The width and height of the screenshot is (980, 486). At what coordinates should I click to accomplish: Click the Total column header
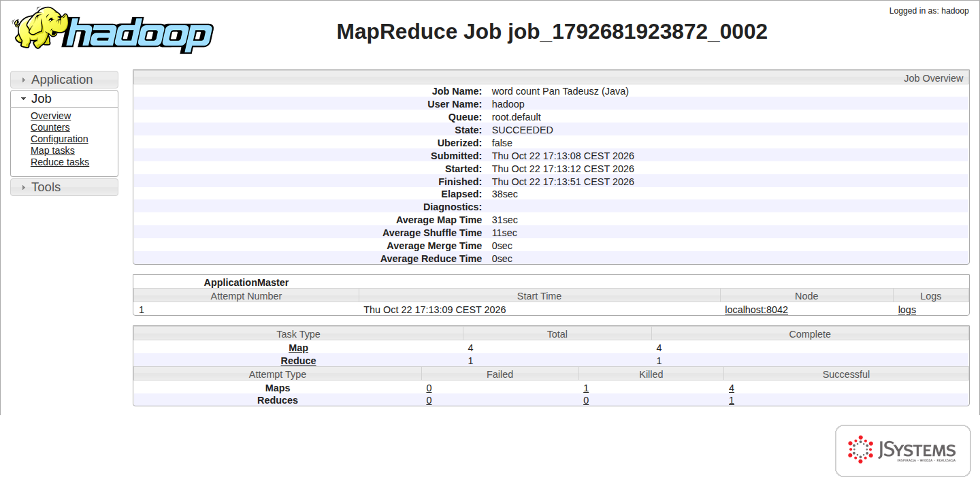tap(557, 334)
